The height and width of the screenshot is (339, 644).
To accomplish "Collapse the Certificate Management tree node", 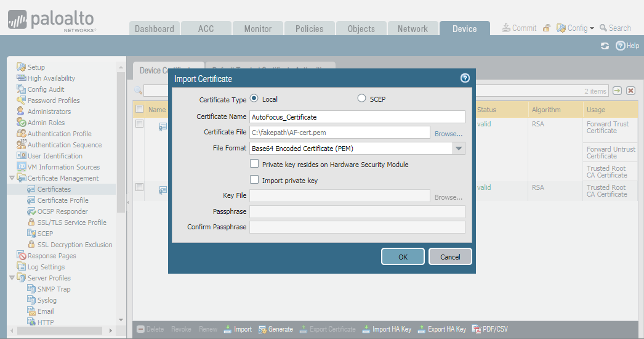I will click(x=12, y=178).
